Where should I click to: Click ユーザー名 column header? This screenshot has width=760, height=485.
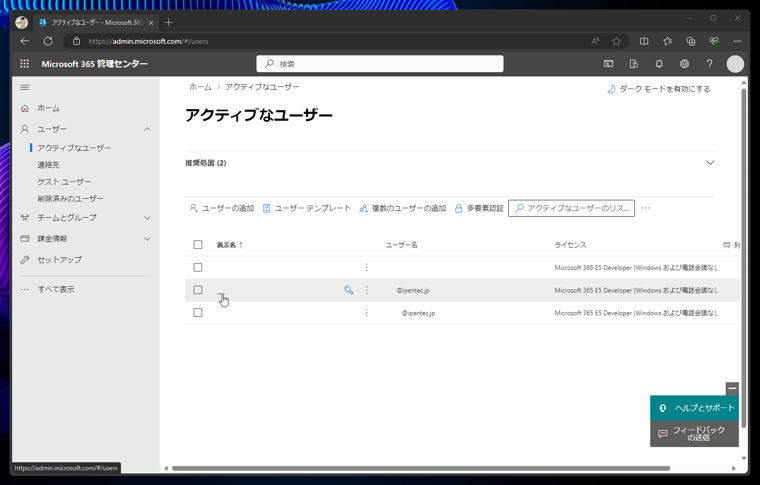401,245
